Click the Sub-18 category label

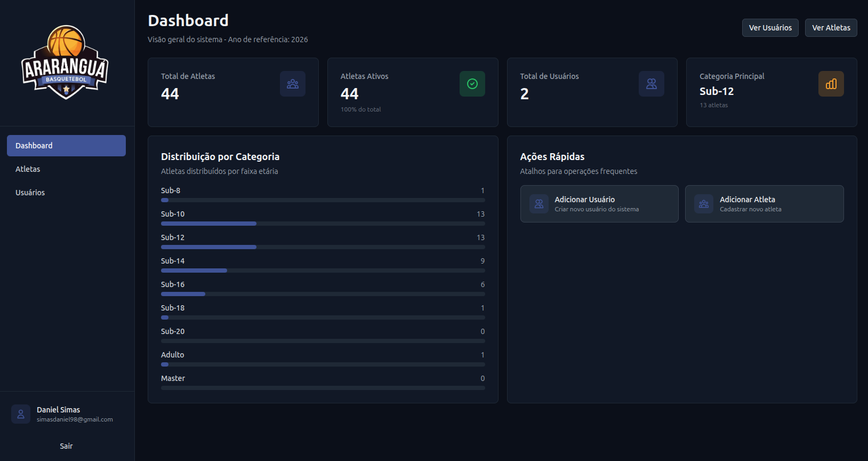(173, 308)
